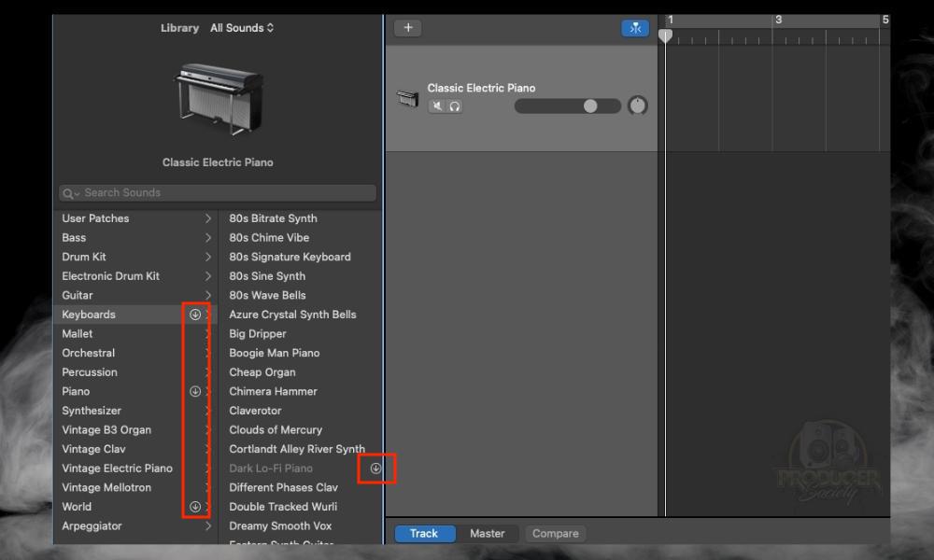Enable the Catch Playhead button
The height and width of the screenshot is (560, 934).
point(634,27)
